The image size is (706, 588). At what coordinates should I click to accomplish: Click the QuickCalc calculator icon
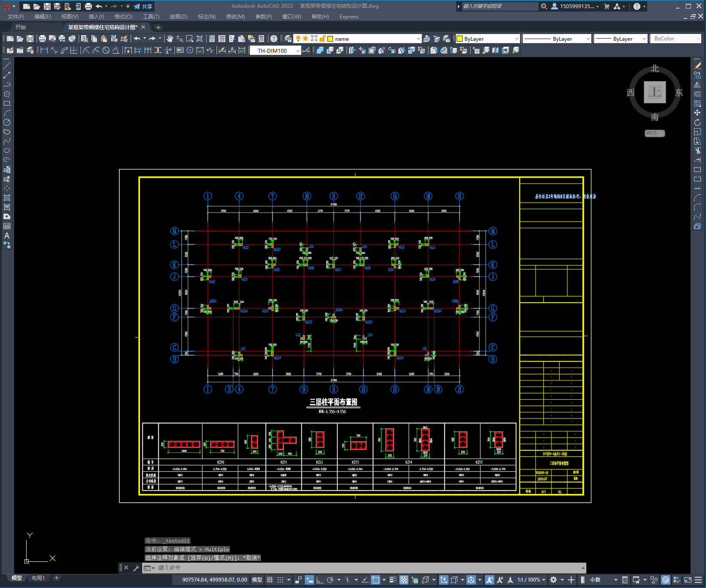(x=261, y=39)
